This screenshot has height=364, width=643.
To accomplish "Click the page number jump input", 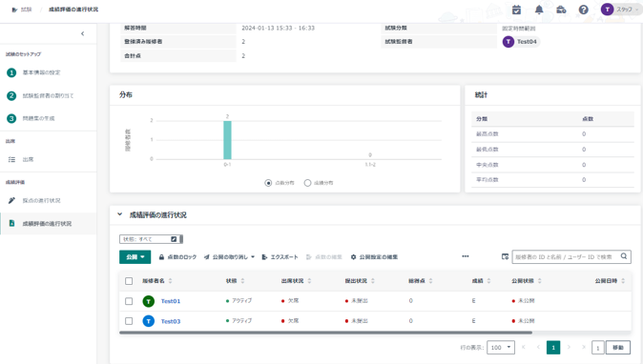I will click(598, 348).
